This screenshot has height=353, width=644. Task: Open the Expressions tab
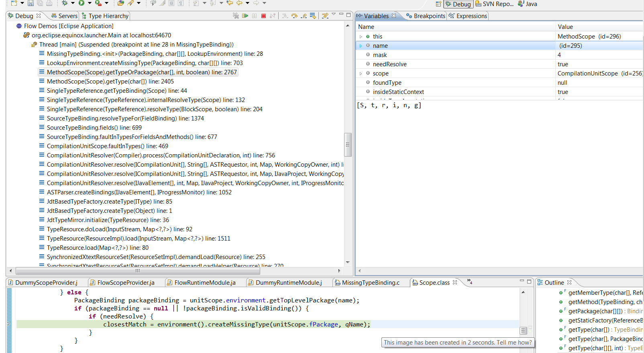468,16
